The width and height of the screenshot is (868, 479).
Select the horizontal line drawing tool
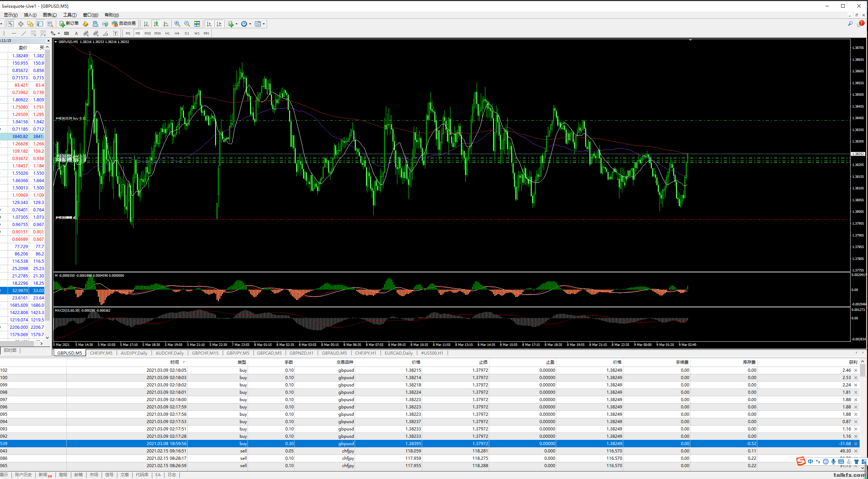tap(14, 34)
